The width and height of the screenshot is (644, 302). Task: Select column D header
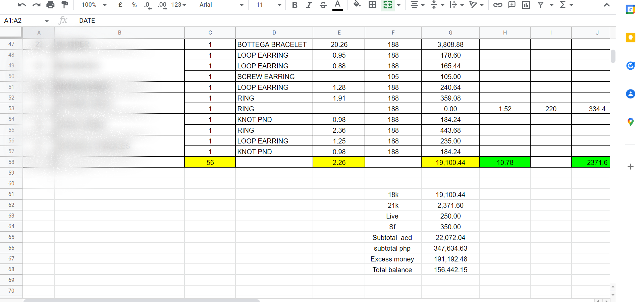[274, 33]
